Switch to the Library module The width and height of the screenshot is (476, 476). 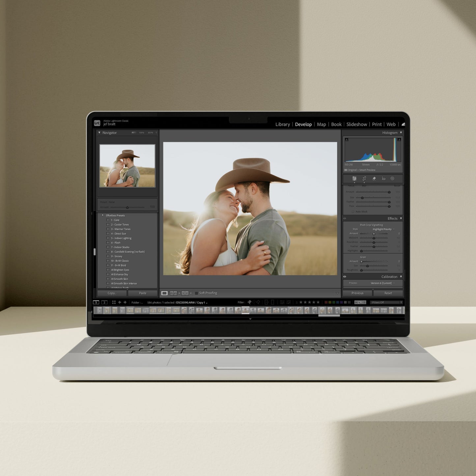283,124
